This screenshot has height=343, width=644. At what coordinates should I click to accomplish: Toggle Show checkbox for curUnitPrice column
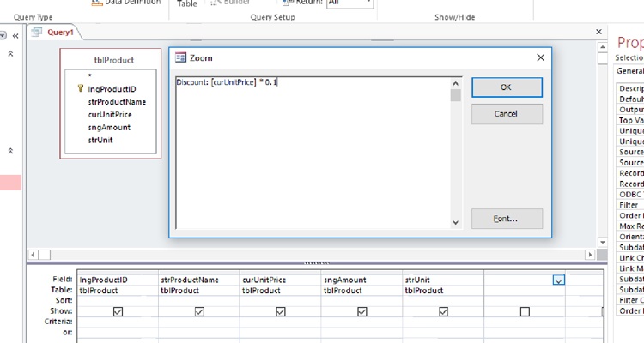pos(281,312)
